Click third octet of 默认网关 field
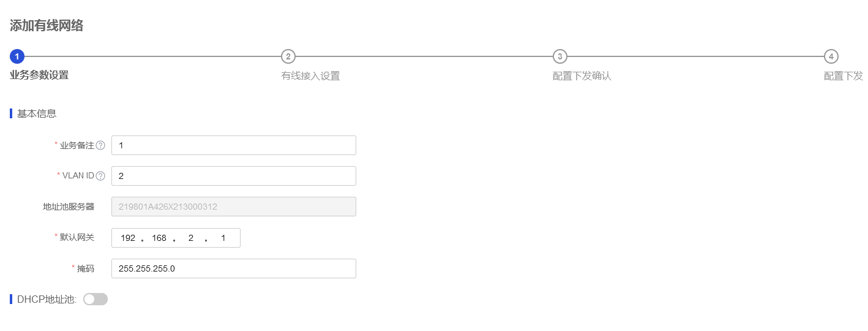Screen dimensions: 868x331 191,238
